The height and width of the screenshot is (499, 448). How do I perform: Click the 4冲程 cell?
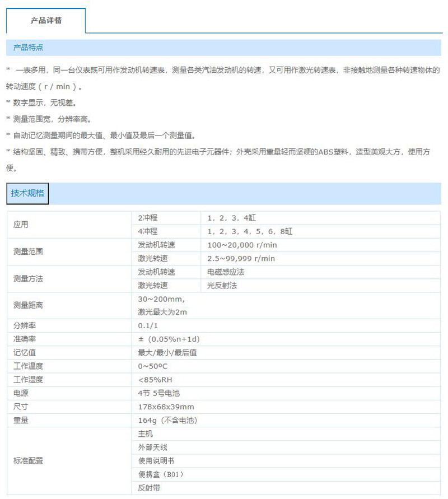(148, 231)
